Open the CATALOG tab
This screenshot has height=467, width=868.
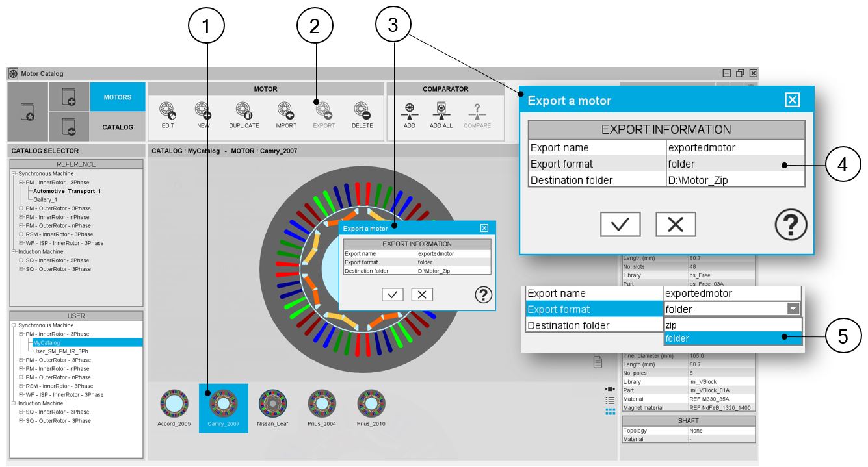[118, 127]
